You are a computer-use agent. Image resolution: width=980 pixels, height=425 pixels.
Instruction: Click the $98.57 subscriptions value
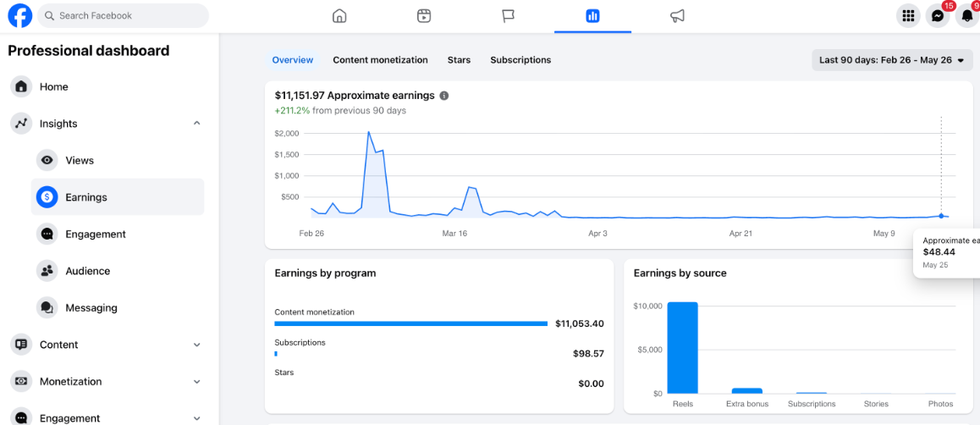(589, 354)
